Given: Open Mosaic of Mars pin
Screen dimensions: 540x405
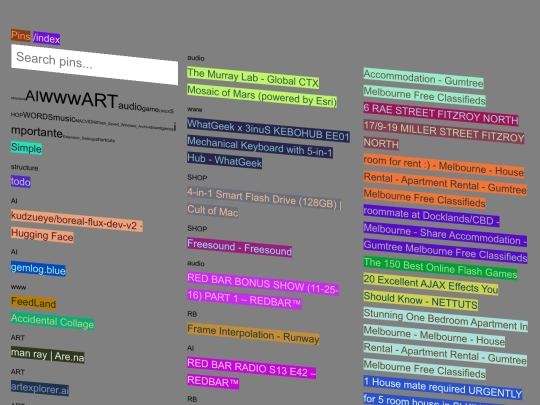Looking at the screenshot, I should pos(262,96).
